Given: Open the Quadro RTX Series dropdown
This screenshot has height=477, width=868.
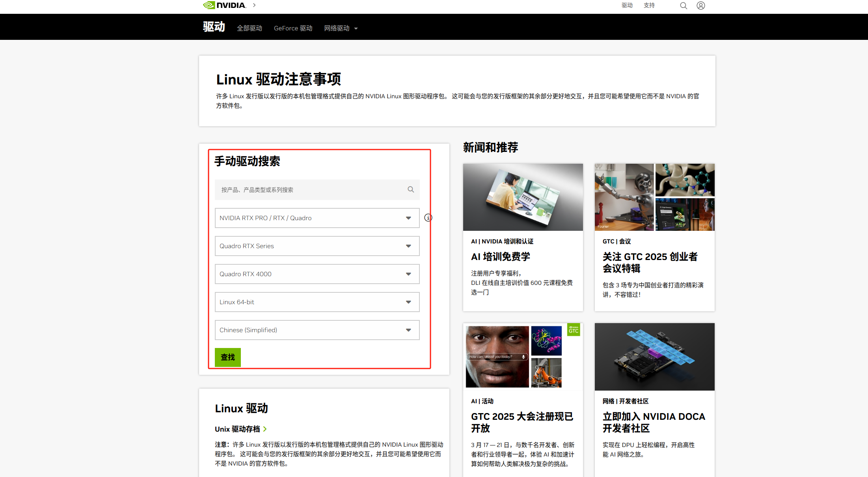Looking at the screenshot, I should click(317, 246).
